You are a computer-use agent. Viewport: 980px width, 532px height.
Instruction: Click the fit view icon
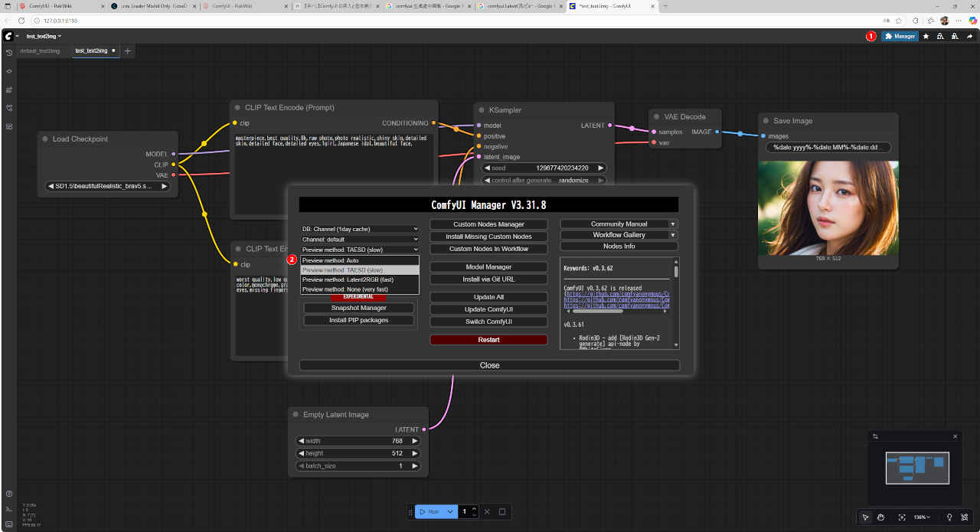(902, 517)
